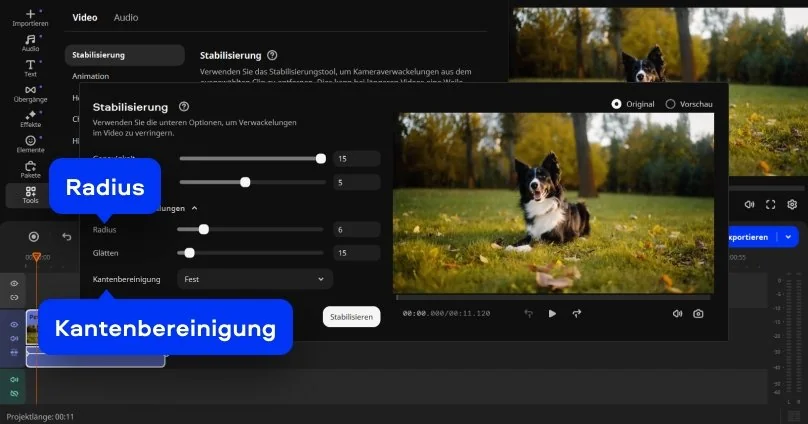Open the Elemente panel
This screenshot has height=424, width=808.
coord(30,144)
